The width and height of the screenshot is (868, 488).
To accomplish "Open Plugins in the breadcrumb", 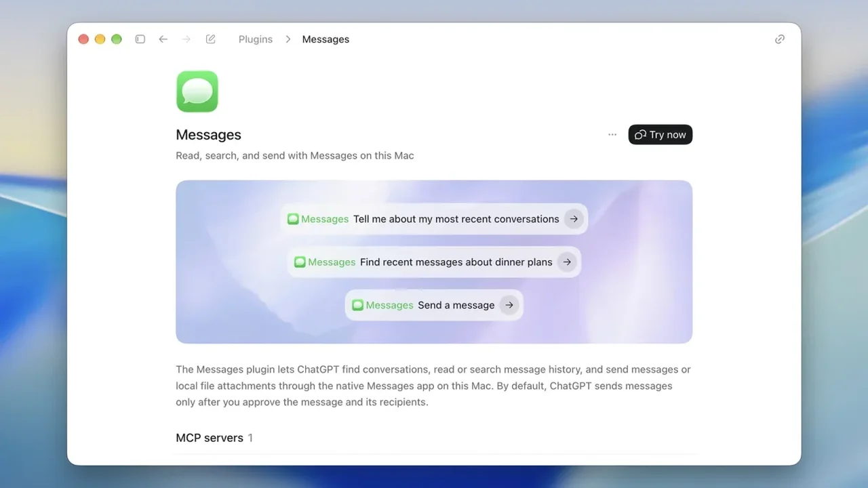I will coord(256,39).
